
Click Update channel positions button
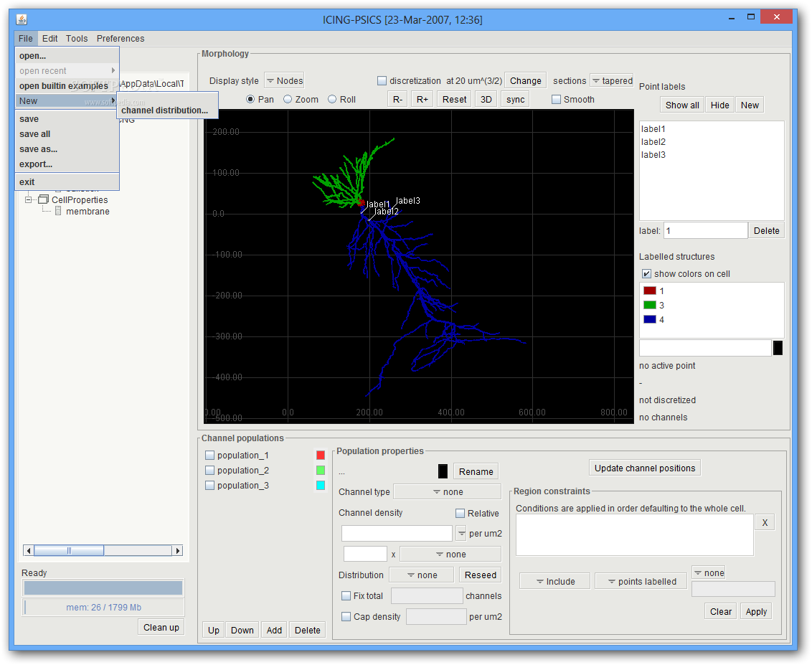click(645, 468)
